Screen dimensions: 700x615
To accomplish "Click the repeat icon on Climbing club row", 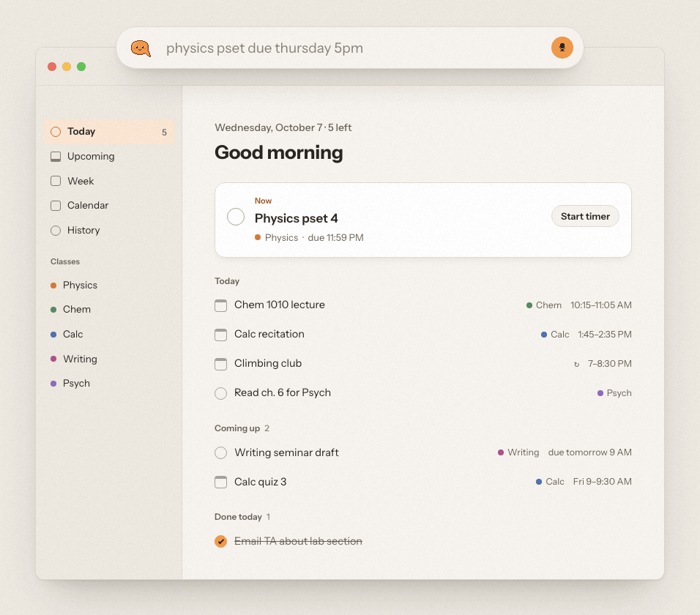I will pos(576,364).
